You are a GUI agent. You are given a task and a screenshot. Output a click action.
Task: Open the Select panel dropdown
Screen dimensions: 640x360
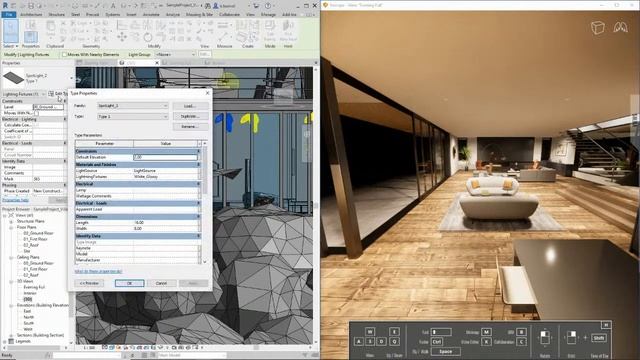[x=11, y=46]
